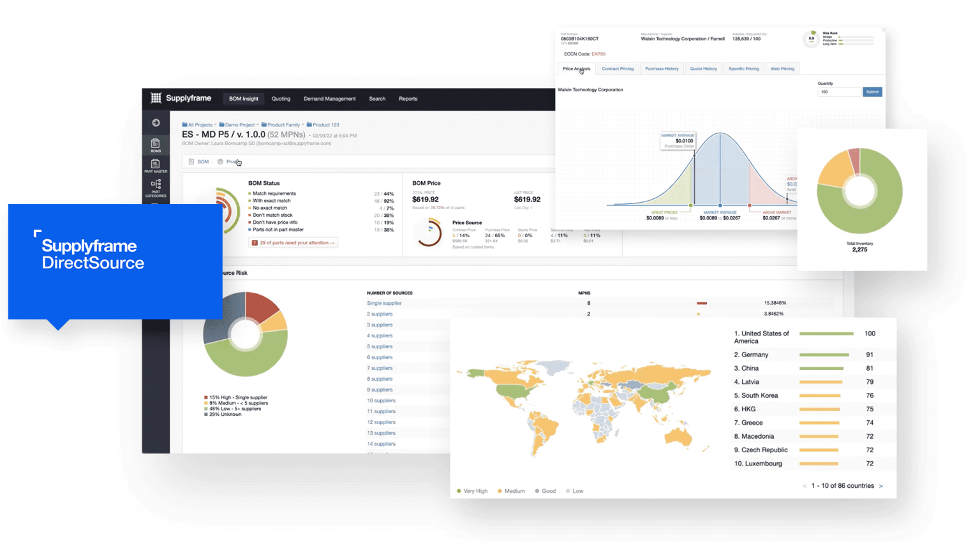
Task: Click the Print printer icon
Action: tap(220, 162)
